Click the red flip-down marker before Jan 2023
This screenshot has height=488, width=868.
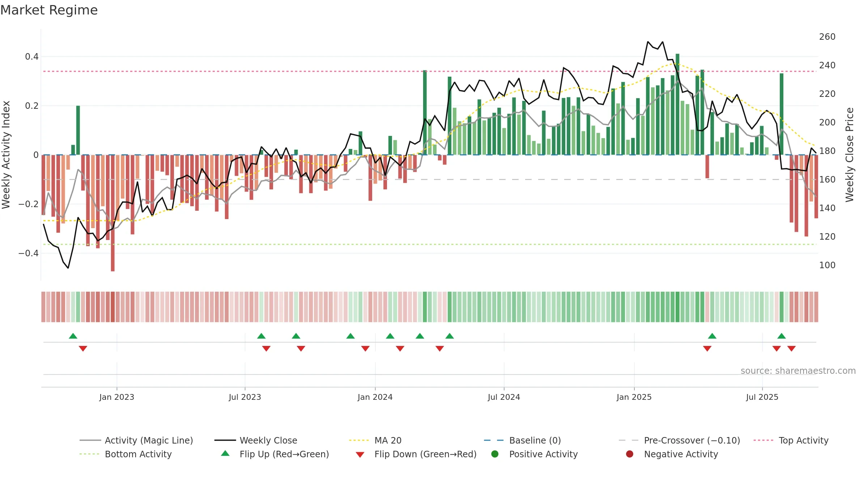pyautogui.click(x=83, y=348)
